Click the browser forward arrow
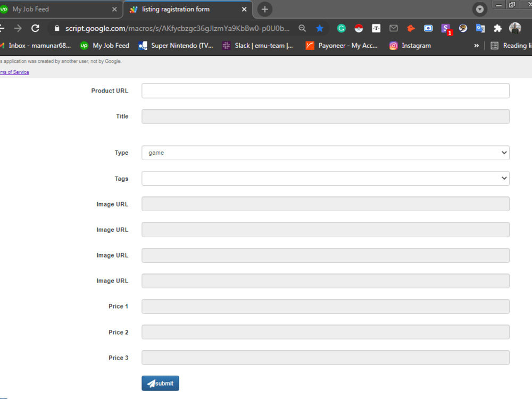Screen dimensions: 532x399 point(18,28)
